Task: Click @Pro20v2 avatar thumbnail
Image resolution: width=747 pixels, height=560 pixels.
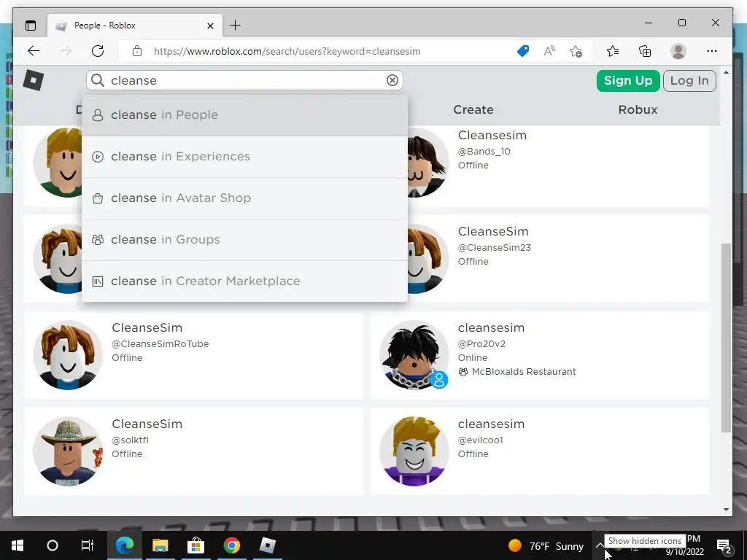Action: coord(414,355)
